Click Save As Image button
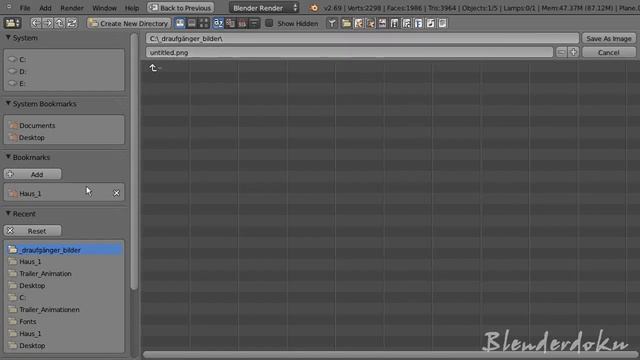640x360 pixels. point(609,38)
